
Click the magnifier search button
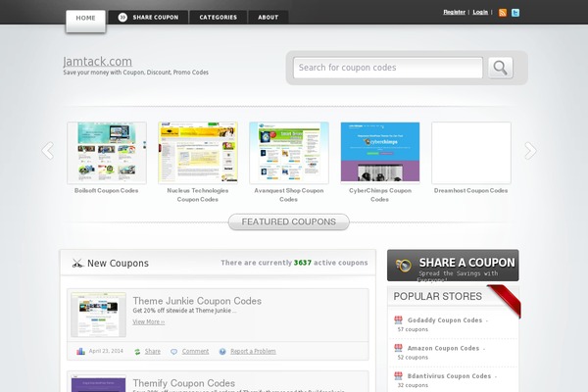click(501, 68)
